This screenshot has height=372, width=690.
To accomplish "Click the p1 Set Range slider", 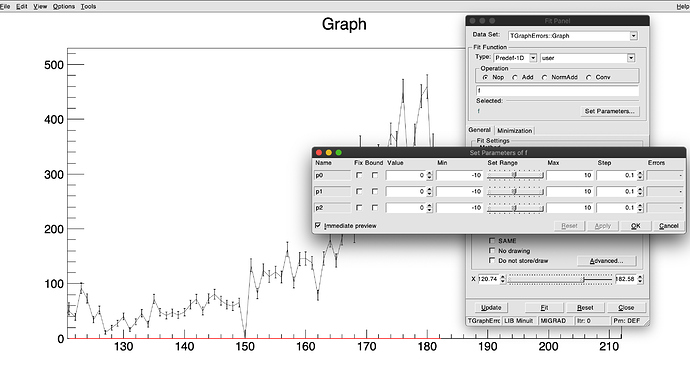I will [x=515, y=192].
